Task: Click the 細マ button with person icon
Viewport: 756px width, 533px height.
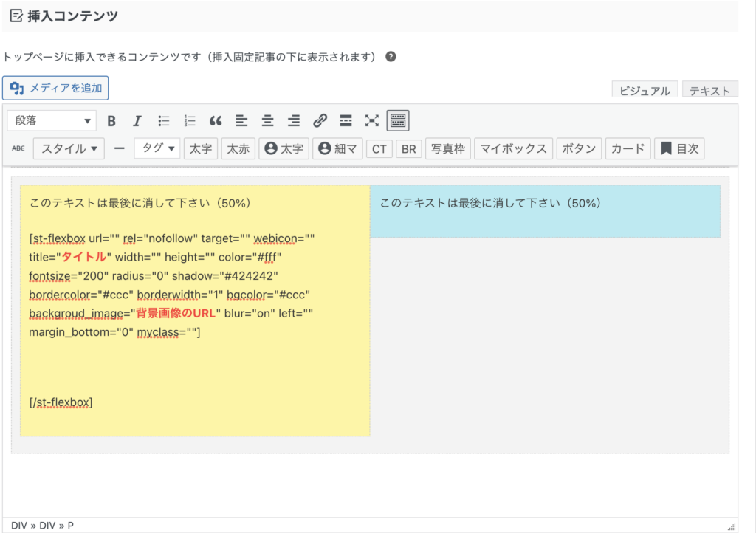Action: [x=337, y=148]
